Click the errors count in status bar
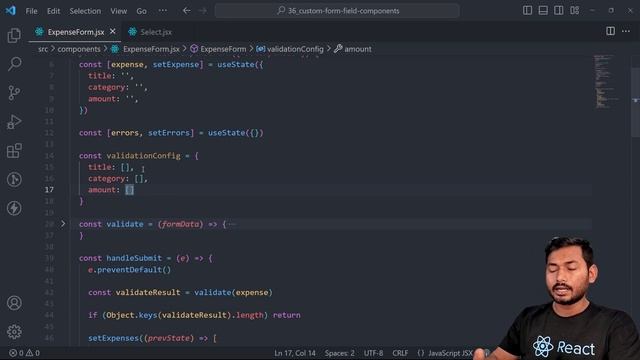 [x=16, y=353]
